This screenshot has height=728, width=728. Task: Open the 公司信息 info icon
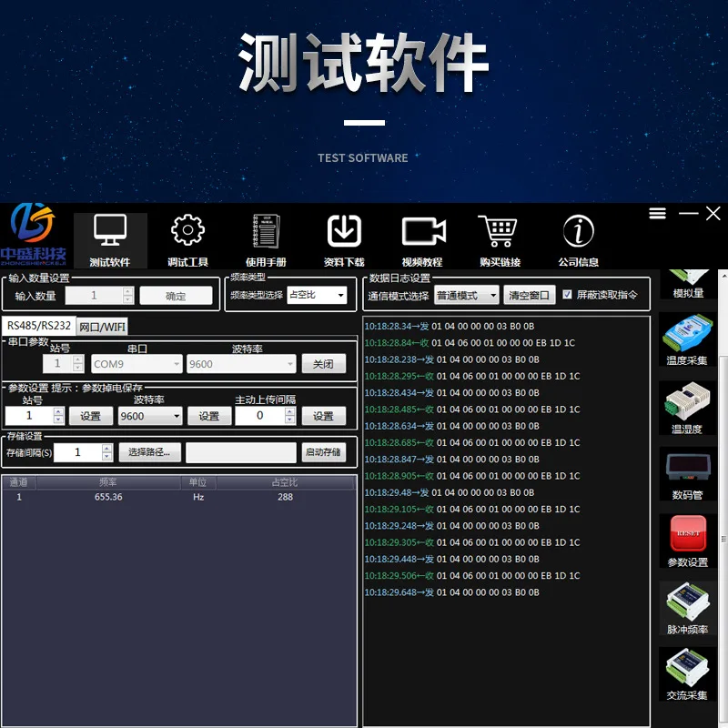(578, 231)
